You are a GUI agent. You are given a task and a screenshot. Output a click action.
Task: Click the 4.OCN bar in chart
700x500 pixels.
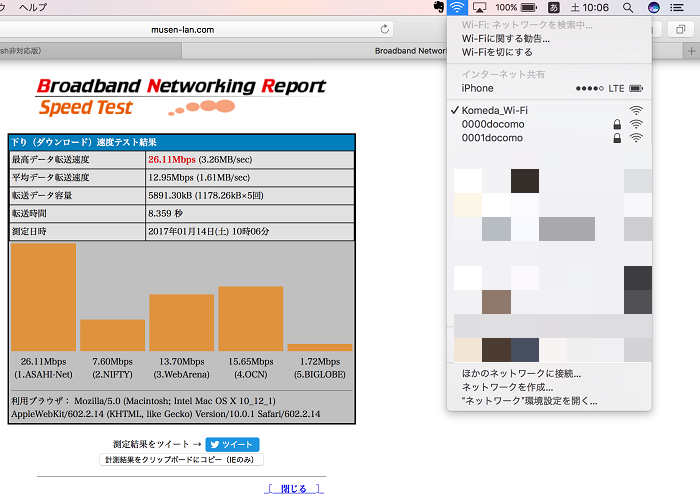tap(251, 319)
